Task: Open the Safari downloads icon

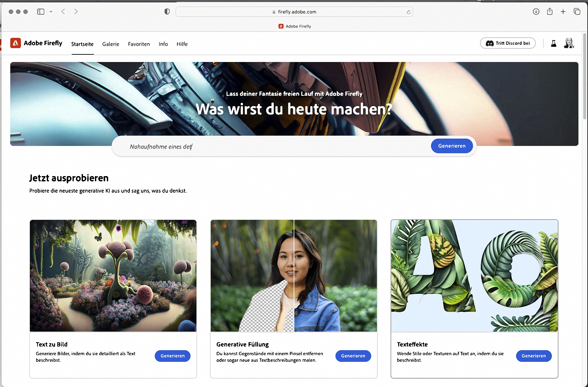Action: (536, 12)
